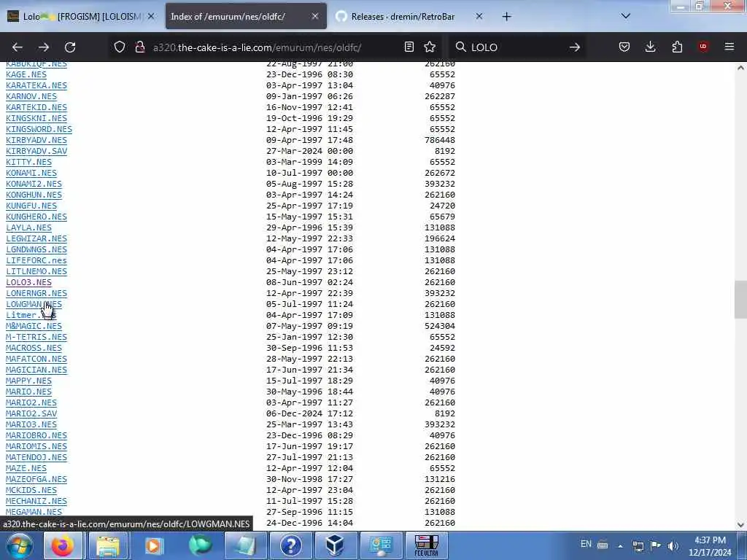The height and width of the screenshot is (560, 747).
Task: Close the Releases RetroBar tab
Action: point(479,16)
